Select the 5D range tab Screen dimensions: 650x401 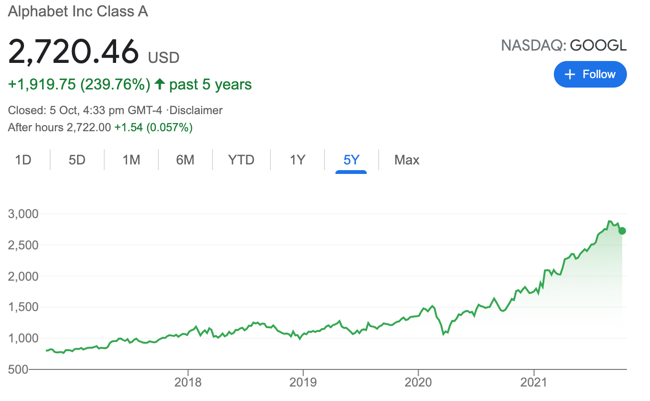(x=77, y=160)
